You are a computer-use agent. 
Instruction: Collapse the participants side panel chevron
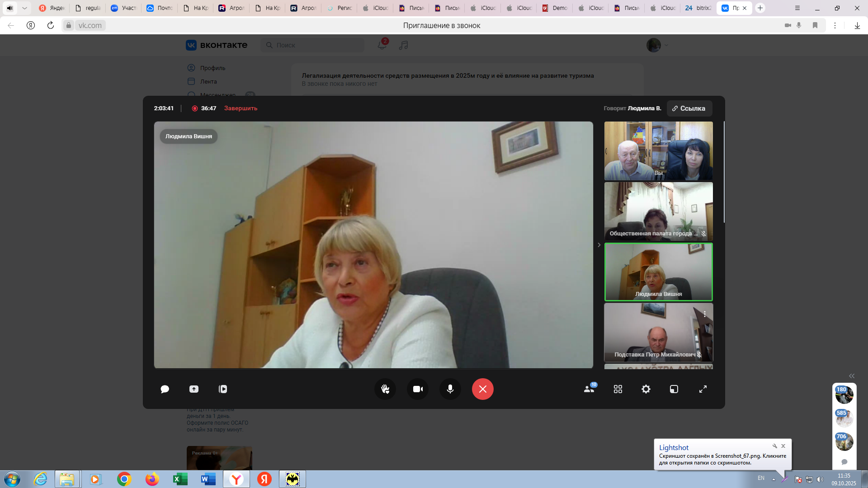click(x=599, y=245)
